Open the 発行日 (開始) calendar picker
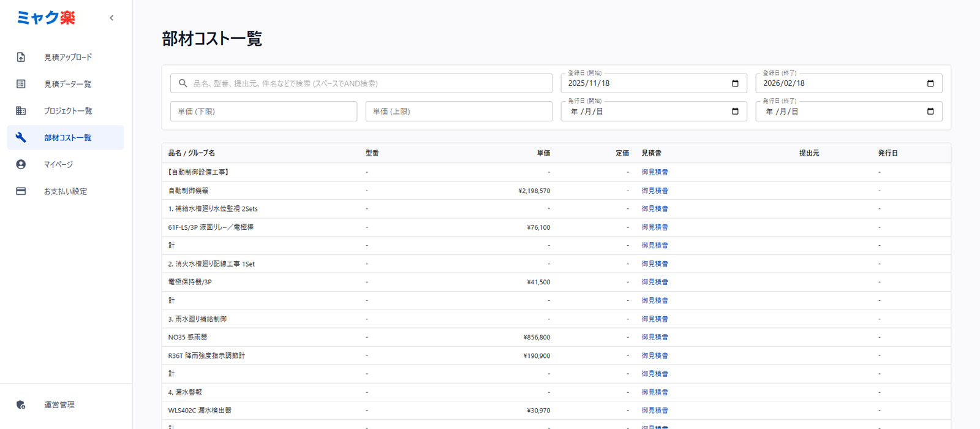 [x=735, y=112]
